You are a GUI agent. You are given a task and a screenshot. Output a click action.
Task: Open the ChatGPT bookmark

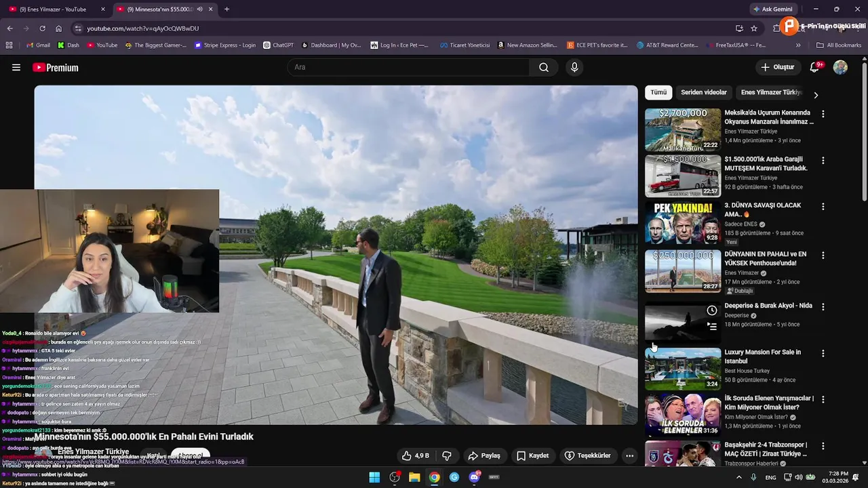pyautogui.click(x=277, y=45)
